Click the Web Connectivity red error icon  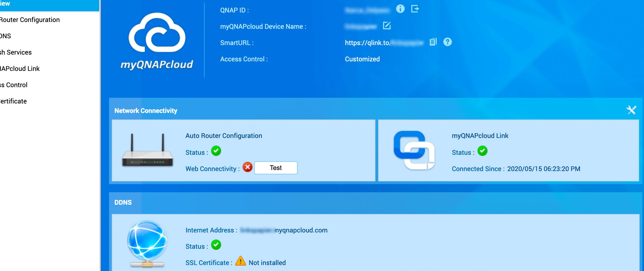(x=247, y=167)
